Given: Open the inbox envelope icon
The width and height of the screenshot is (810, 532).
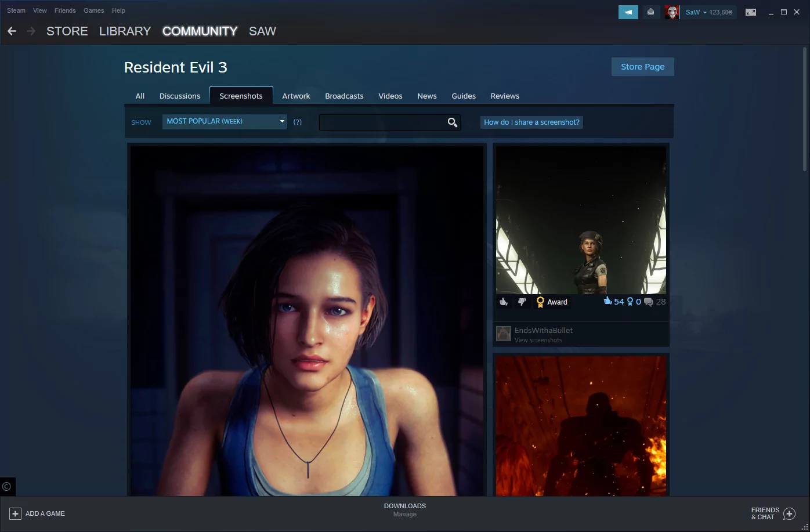Looking at the screenshot, I should (650, 12).
